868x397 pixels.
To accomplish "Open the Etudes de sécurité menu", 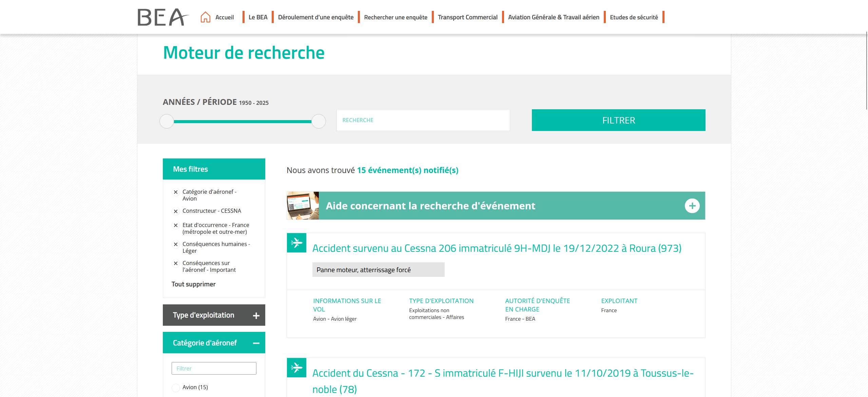I will tap(633, 17).
